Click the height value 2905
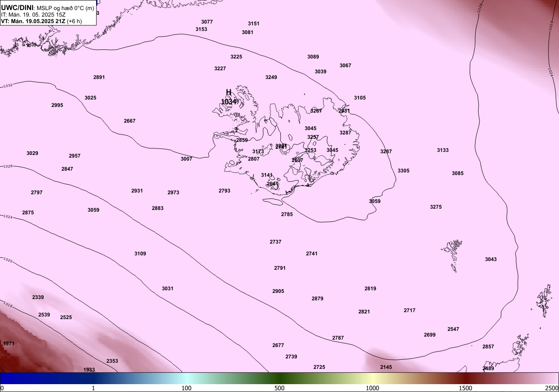This screenshot has width=559, height=392. coord(278,291)
